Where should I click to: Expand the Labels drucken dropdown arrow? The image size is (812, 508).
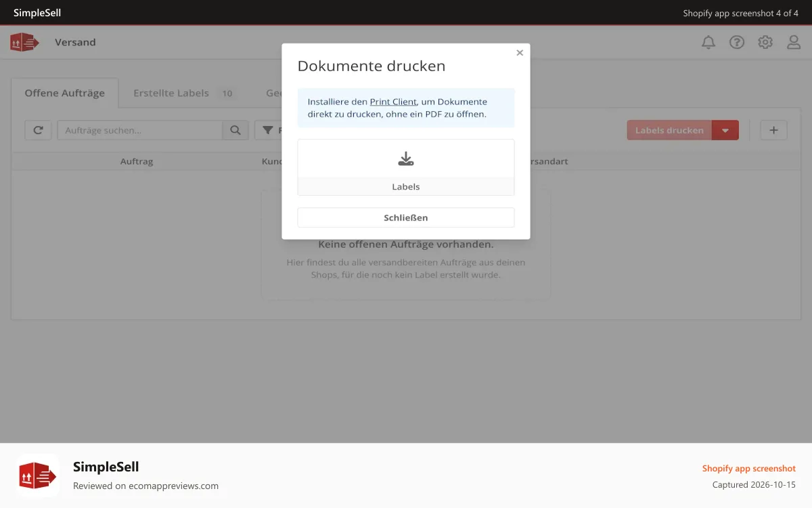(725, 130)
